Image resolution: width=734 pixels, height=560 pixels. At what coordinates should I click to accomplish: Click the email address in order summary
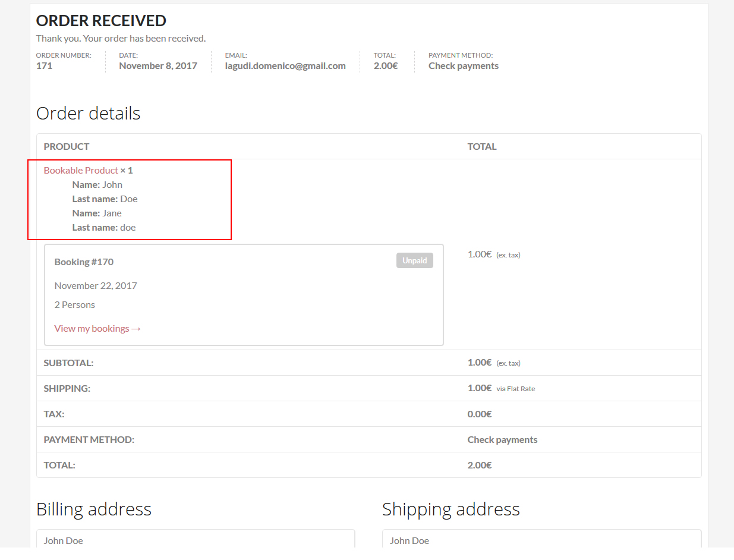[285, 66]
